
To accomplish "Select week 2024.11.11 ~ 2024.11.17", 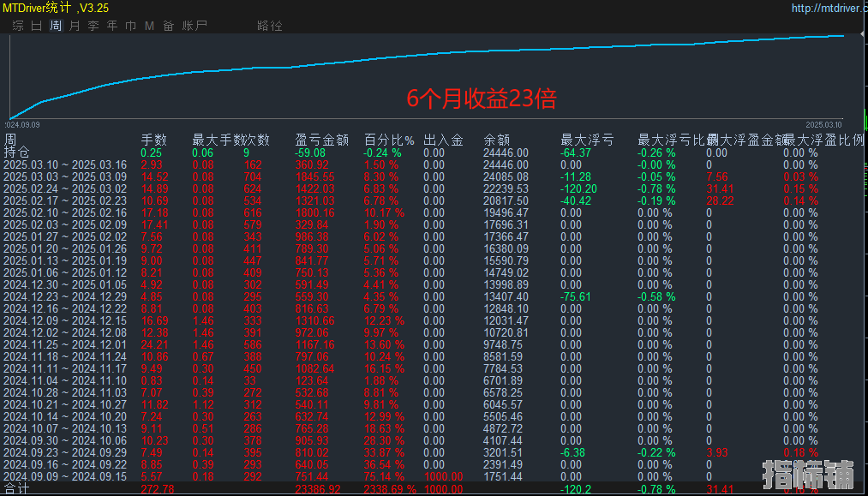I will click(x=65, y=368).
